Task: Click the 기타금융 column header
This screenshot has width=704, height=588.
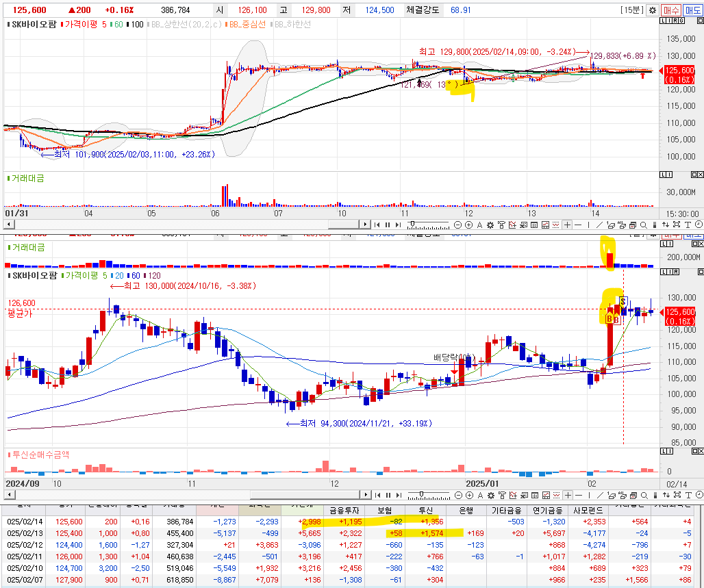Action: [x=507, y=511]
